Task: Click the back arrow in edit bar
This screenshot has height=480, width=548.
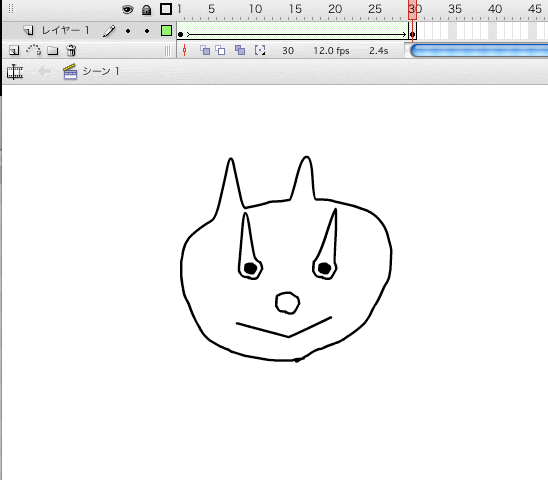Action: [44, 71]
